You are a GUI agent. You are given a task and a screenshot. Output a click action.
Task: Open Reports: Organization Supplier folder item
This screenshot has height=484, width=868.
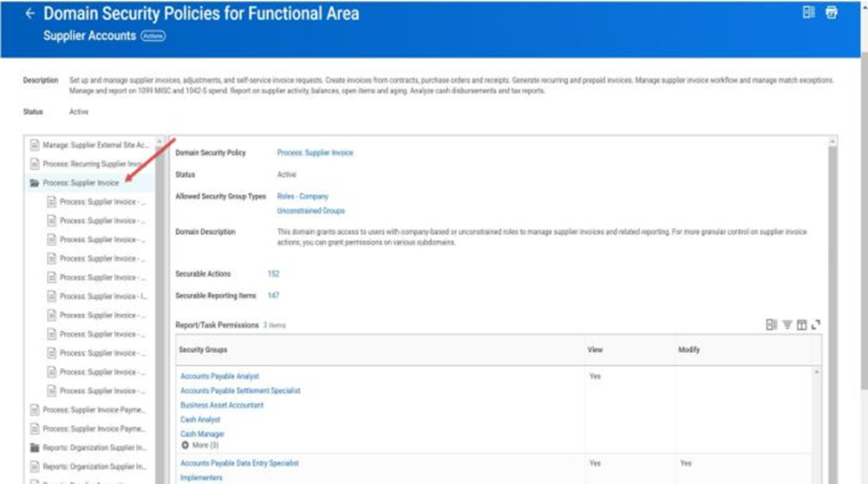pyautogui.click(x=93, y=448)
